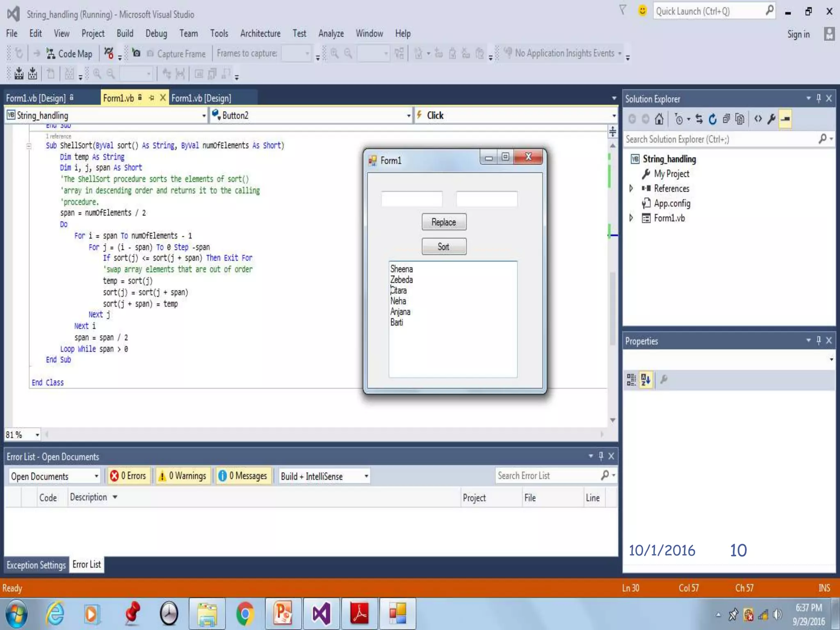Open the Button2 object dropdown
The width and height of the screenshot is (840, 630).
click(x=311, y=115)
